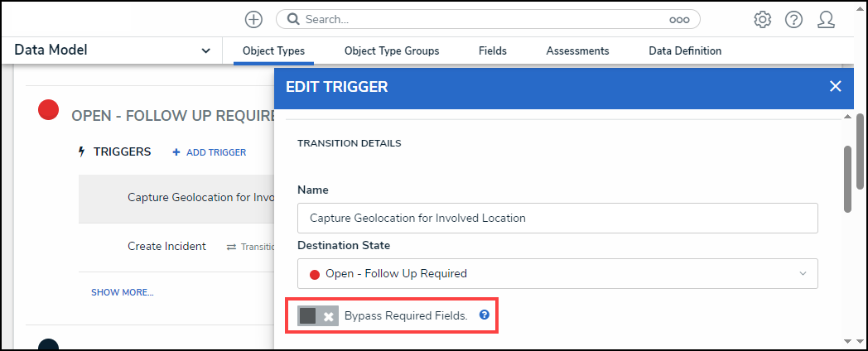This screenshot has height=351, width=868.
Task: Click the Add Trigger link
Action: tap(210, 152)
